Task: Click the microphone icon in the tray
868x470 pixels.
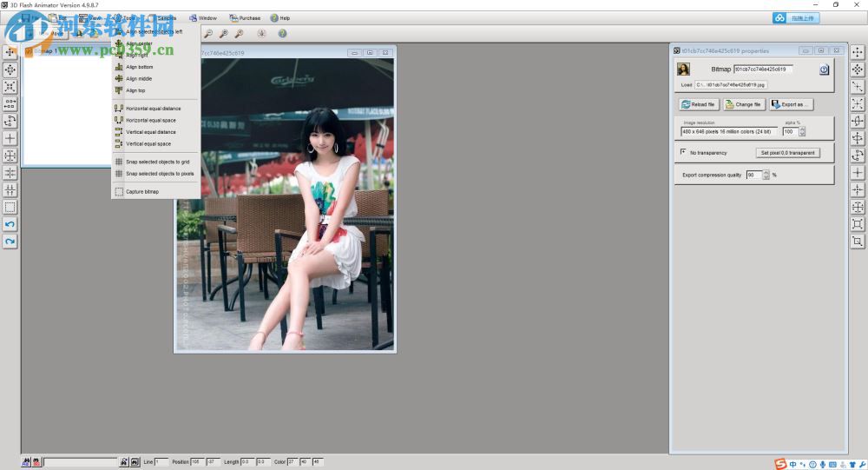Action: (x=823, y=465)
